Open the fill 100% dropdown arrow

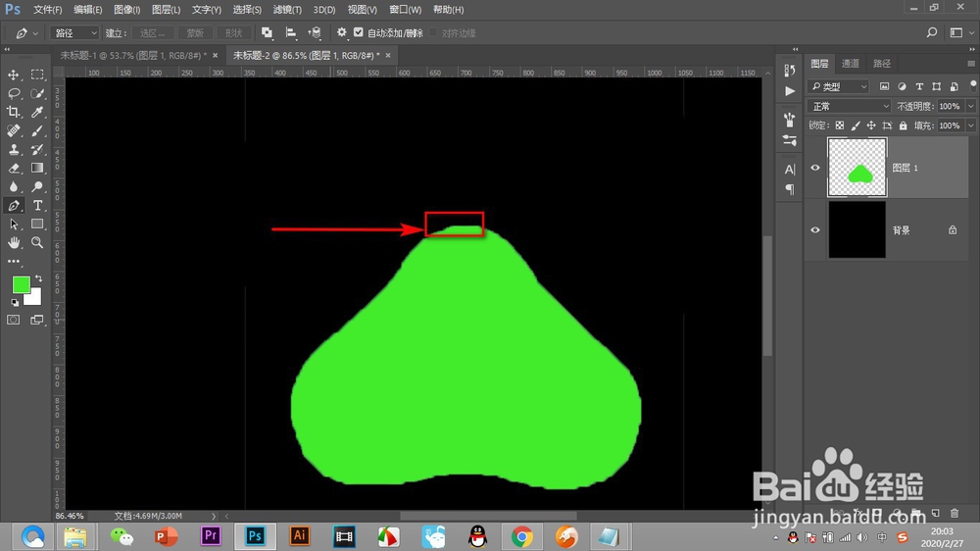[970, 125]
